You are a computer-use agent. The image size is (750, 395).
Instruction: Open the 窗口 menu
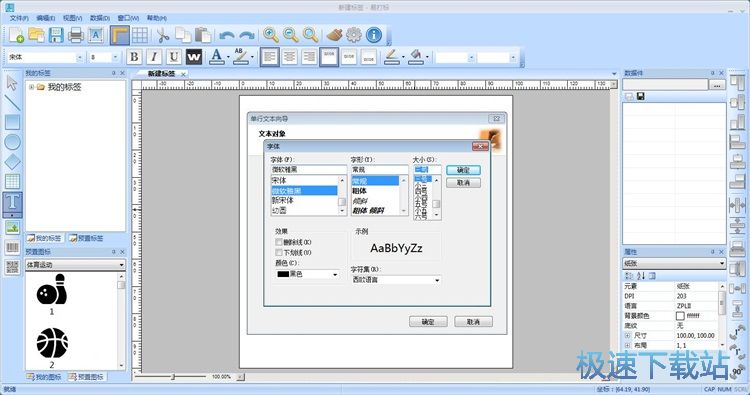coord(128,18)
